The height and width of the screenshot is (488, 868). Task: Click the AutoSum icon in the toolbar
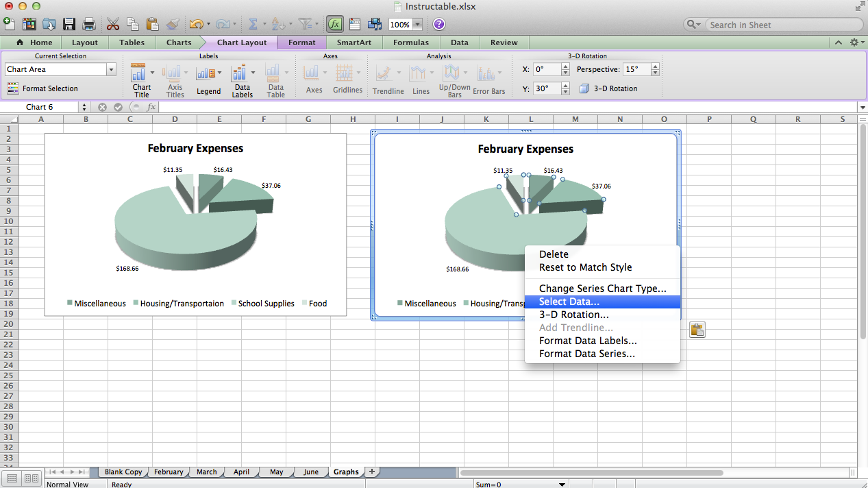tap(253, 23)
